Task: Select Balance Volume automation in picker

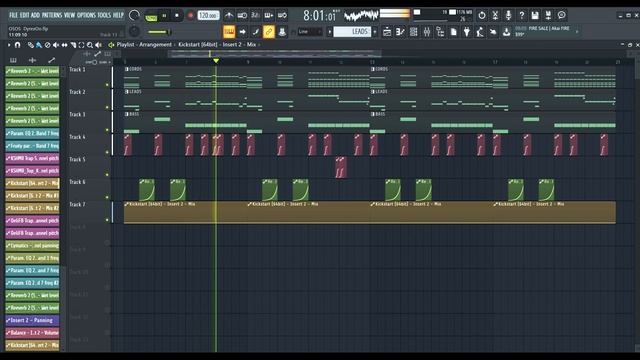Action: point(32,333)
